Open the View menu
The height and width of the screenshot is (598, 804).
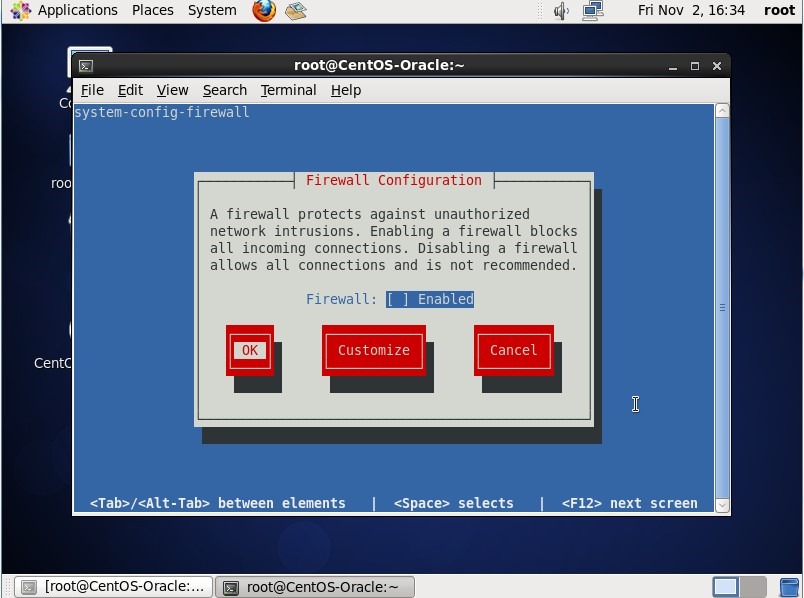tap(172, 90)
